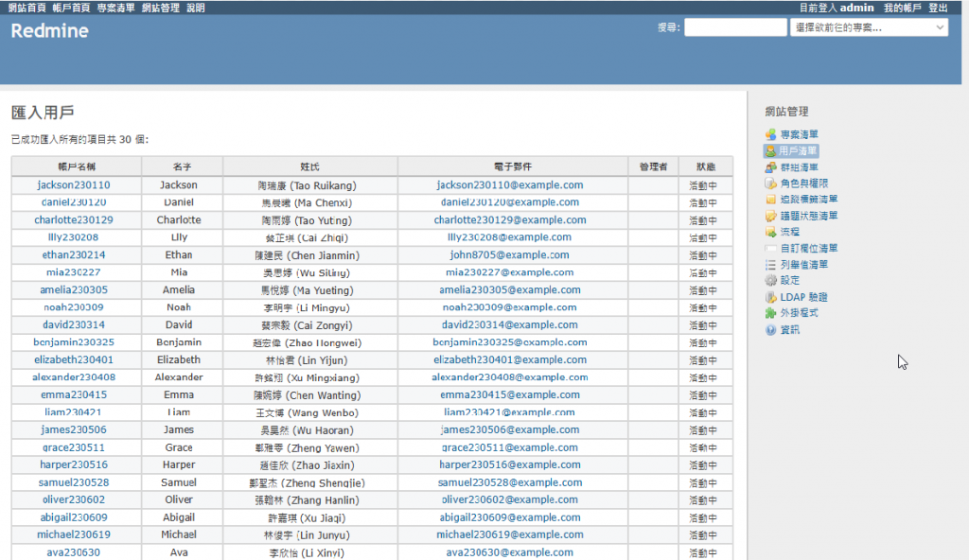Viewport: 969px width, 560px height.
Task: Open user lily230208
Action: (74, 237)
